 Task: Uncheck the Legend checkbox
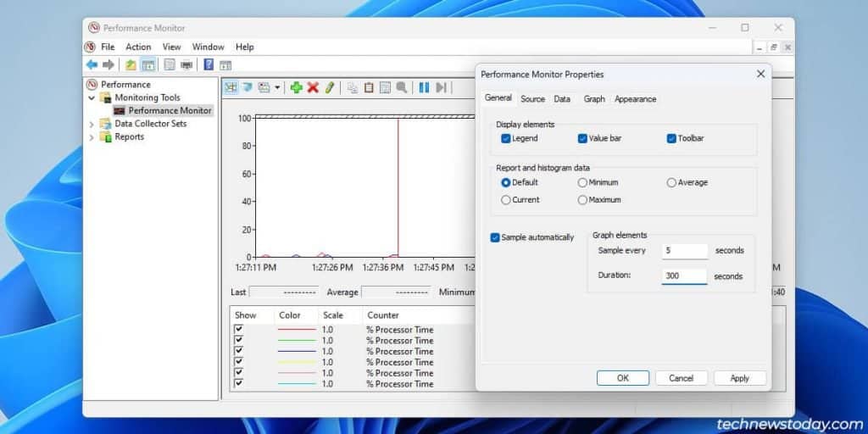pos(505,138)
